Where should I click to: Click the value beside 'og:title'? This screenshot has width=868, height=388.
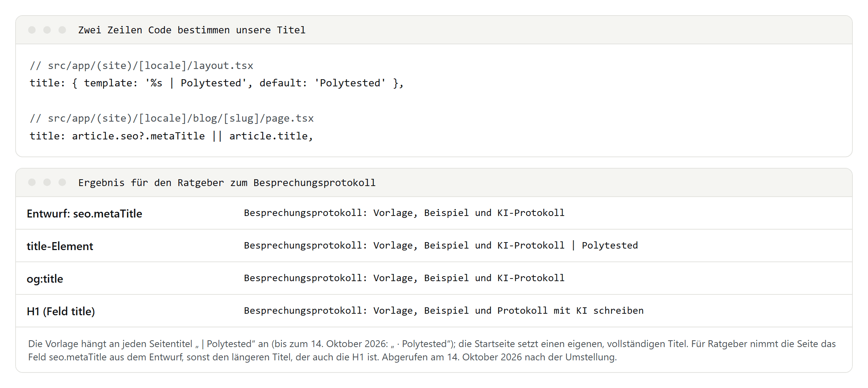404,278
